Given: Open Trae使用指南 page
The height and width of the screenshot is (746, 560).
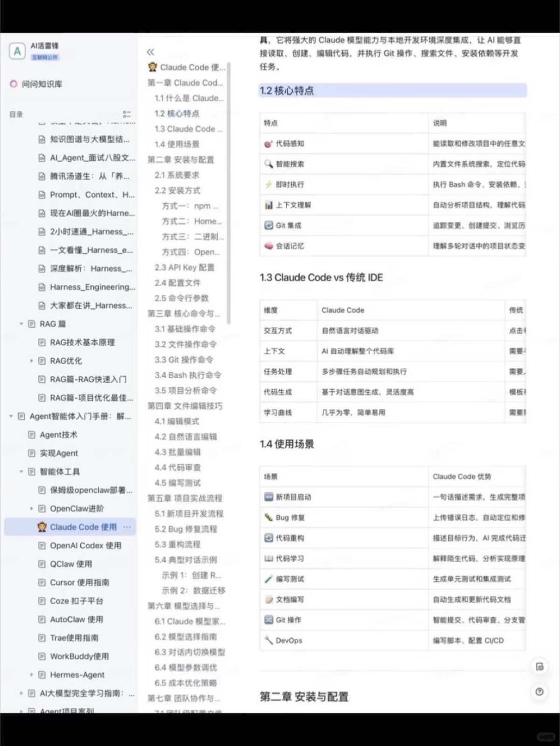Looking at the screenshot, I should click(x=74, y=638).
